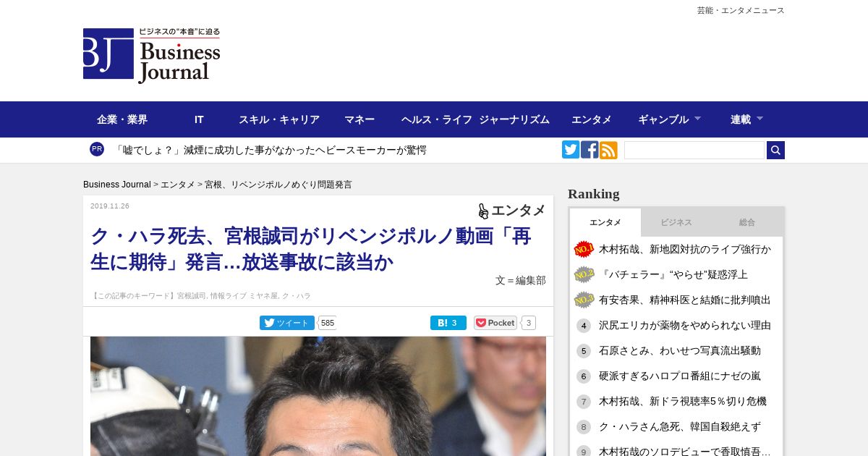Open the article headline ク・ハラ死去

(x=311, y=249)
